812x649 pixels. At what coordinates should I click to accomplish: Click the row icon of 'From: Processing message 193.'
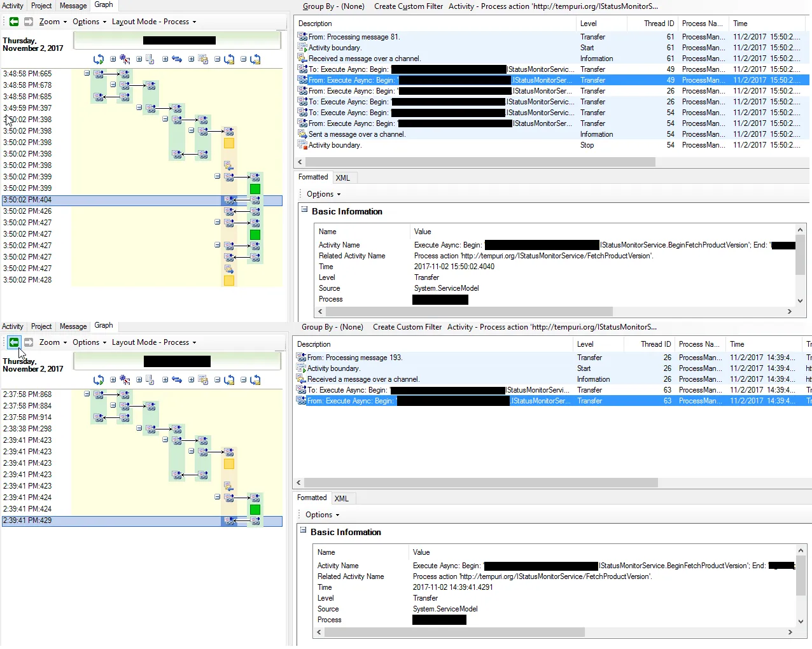(x=301, y=358)
